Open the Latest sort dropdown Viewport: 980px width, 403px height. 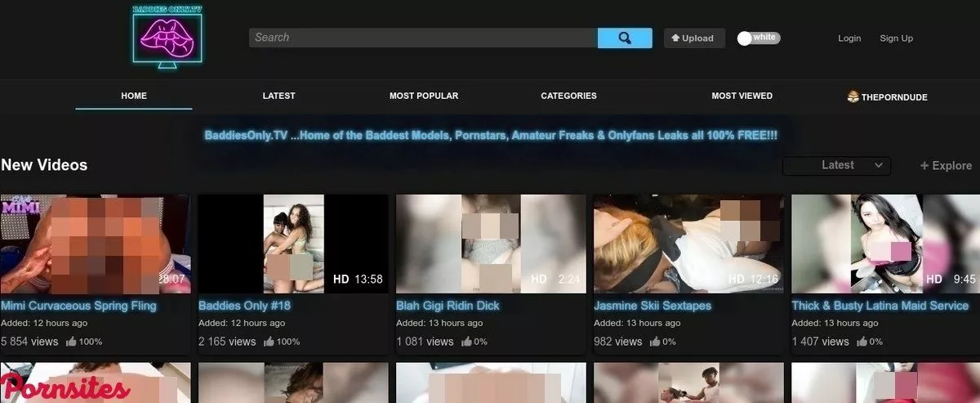click(836, 166)
